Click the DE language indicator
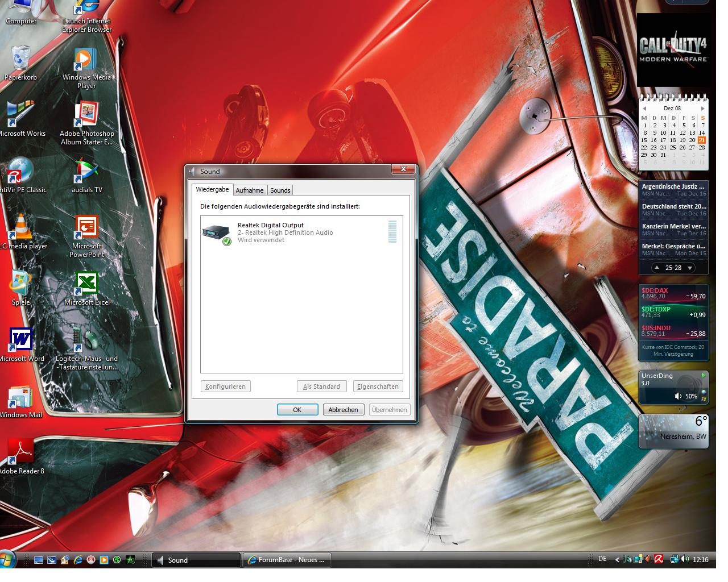 602,559
